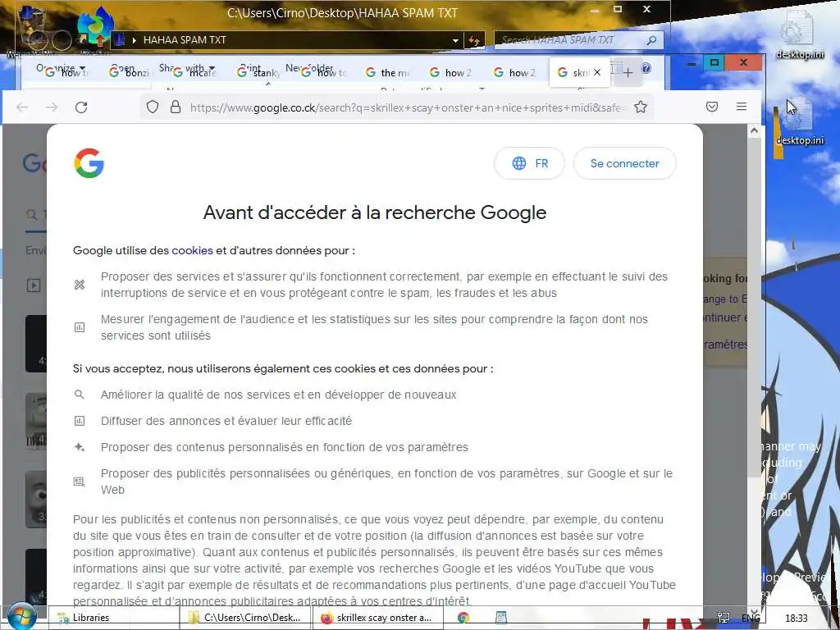Viewport: 840px width, 630px height.
Task: Click the Se connecter button
Action: [x=624, y=163]
